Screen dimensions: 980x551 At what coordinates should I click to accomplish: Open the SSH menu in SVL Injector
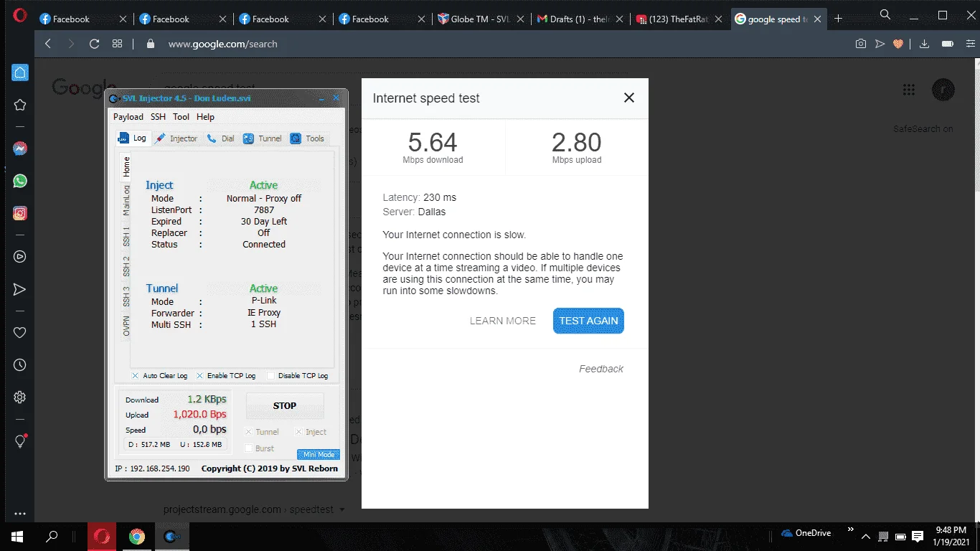(x=158, y=117)
